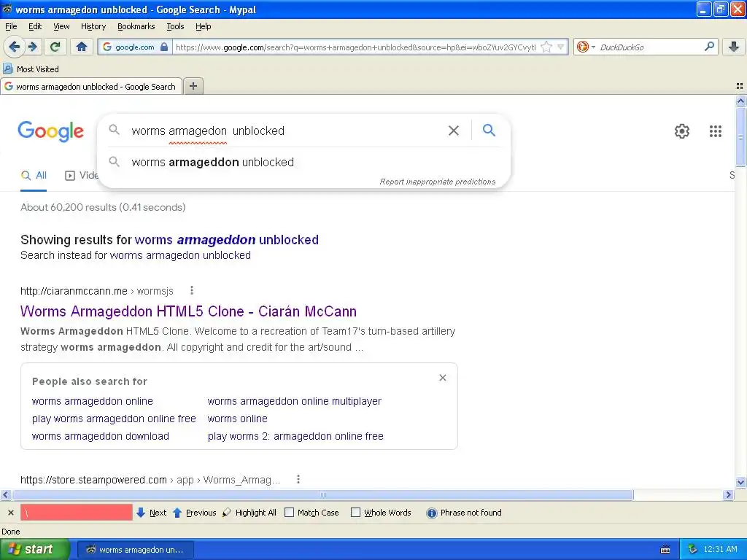
Task: Click Search instead for worms armagedon unblocked
Action: click(180, 255)
